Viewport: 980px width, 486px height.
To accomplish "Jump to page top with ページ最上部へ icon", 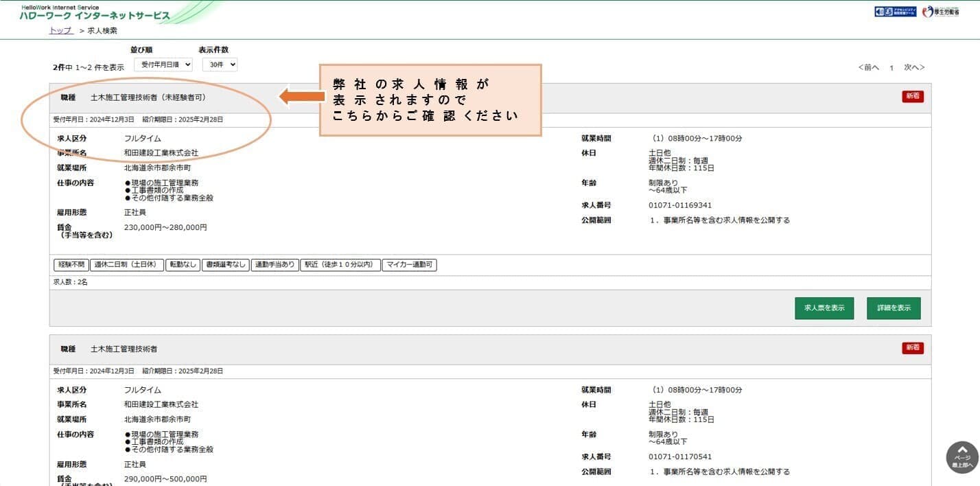I will click(x=961, y=456).
